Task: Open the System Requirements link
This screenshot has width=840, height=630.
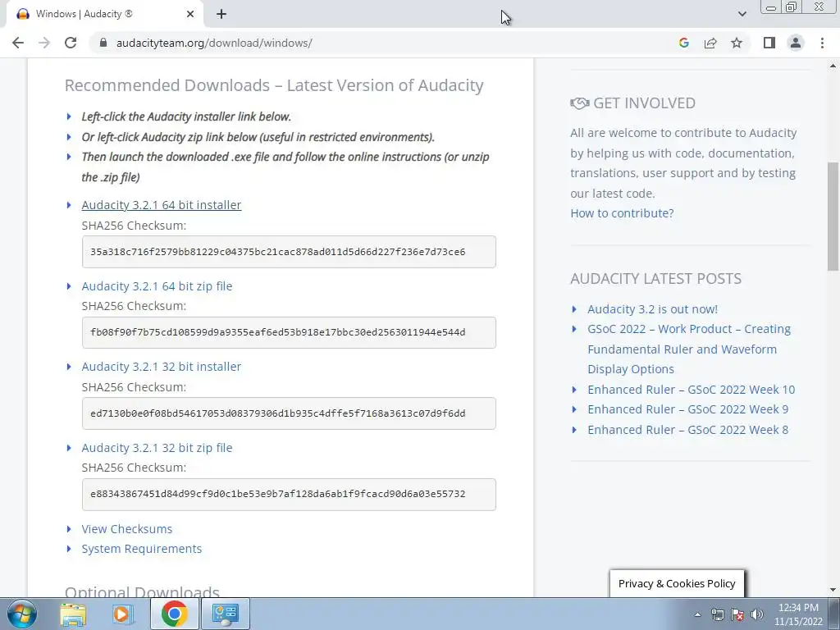Action: pyautogui.click(x=141, y=549)
